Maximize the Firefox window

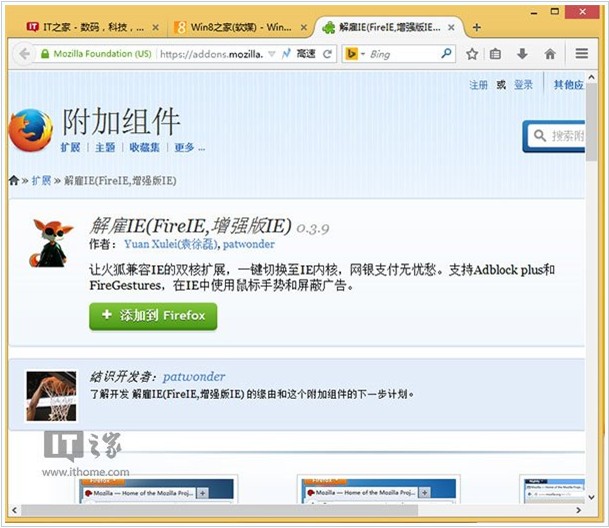pyautogui.click(x=555, y=12)
